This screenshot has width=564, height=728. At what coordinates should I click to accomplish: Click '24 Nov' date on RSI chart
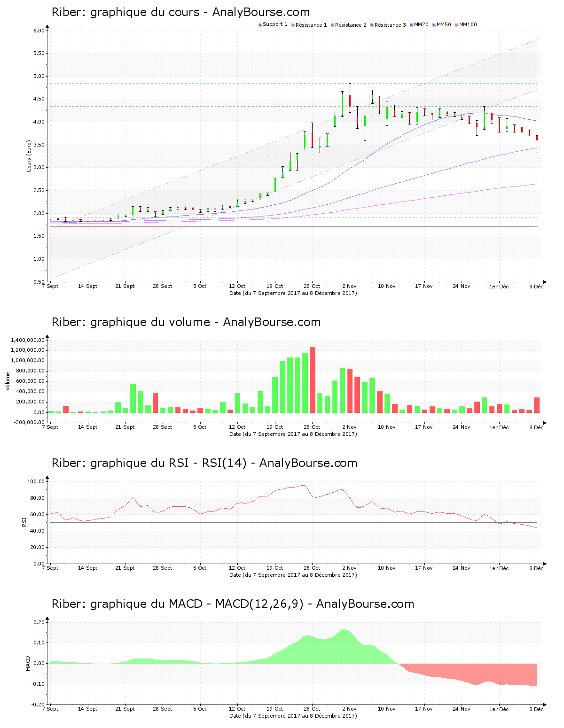[x=462, y=568]
